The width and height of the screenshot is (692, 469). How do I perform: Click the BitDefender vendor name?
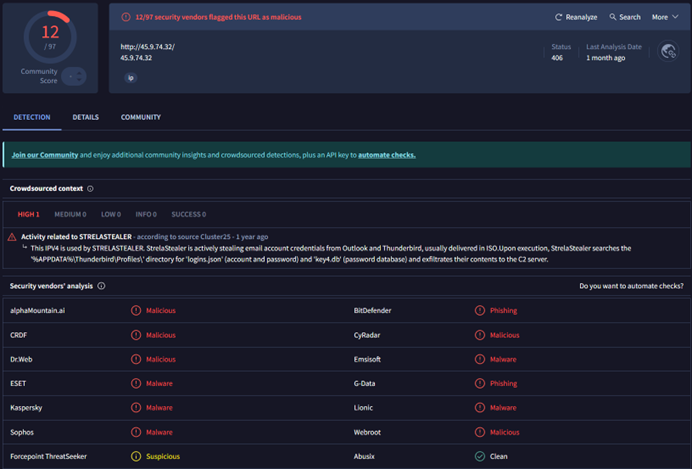tap(372, 311)
